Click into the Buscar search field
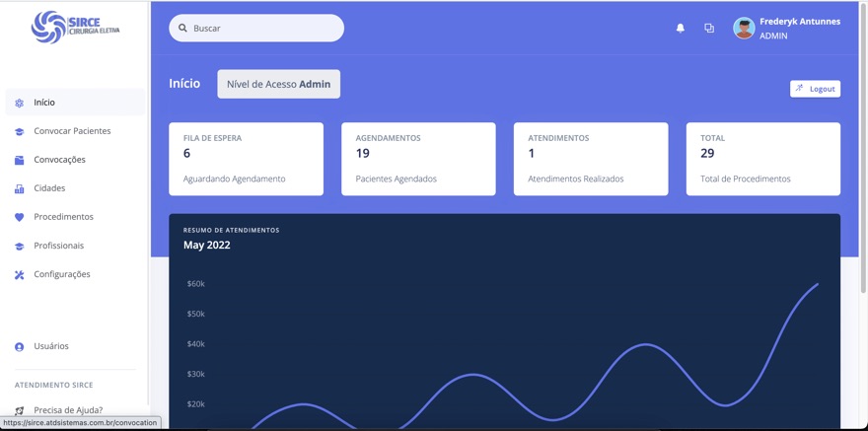Viewport: 868px width, 431px height. pyautogui.click(x=256, y=29)
